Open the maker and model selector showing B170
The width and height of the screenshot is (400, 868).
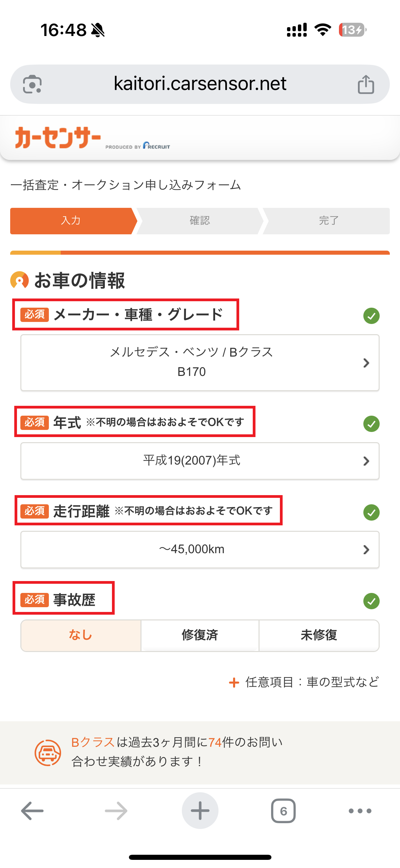coord(200,362)
